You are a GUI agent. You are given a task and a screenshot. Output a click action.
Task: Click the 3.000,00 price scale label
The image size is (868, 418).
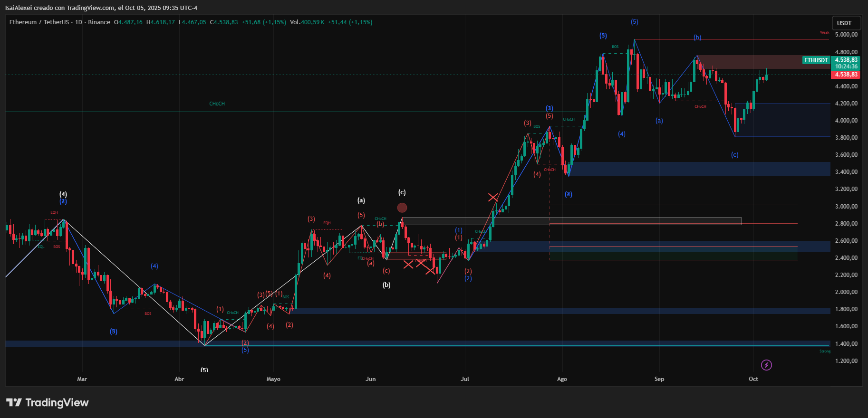coord(846,207)
